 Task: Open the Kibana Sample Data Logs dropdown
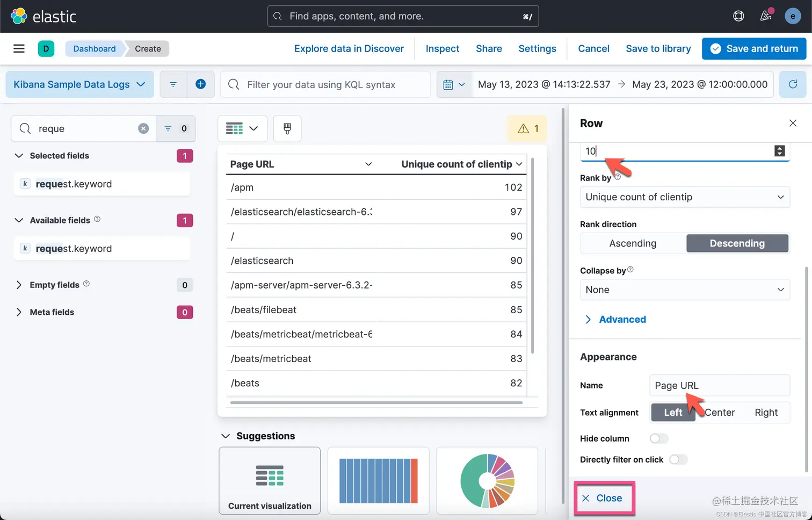click(x=79, y=84)
